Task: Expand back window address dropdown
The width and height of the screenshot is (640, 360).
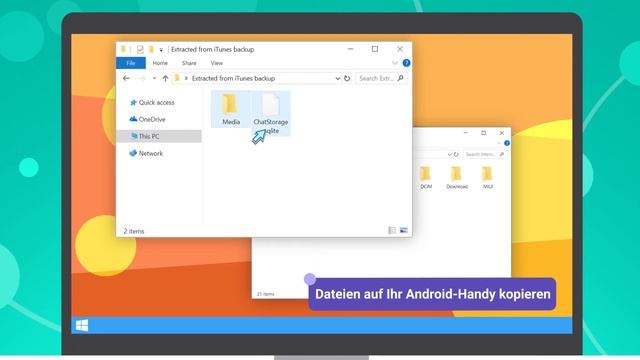Action: (449, 154)
